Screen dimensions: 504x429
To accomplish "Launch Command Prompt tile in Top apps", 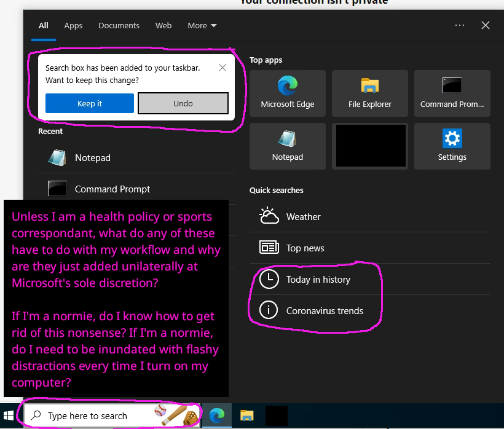I will pos(452,93).
